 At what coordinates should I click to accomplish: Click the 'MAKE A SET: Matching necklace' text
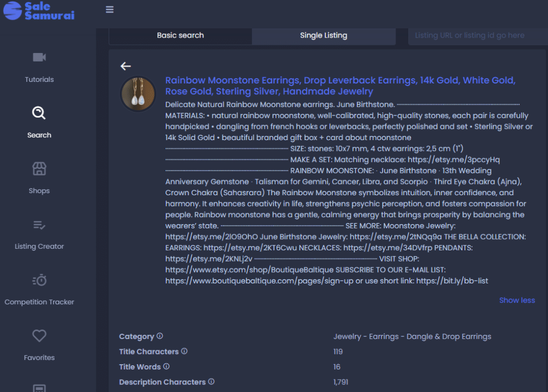point(348,160)
